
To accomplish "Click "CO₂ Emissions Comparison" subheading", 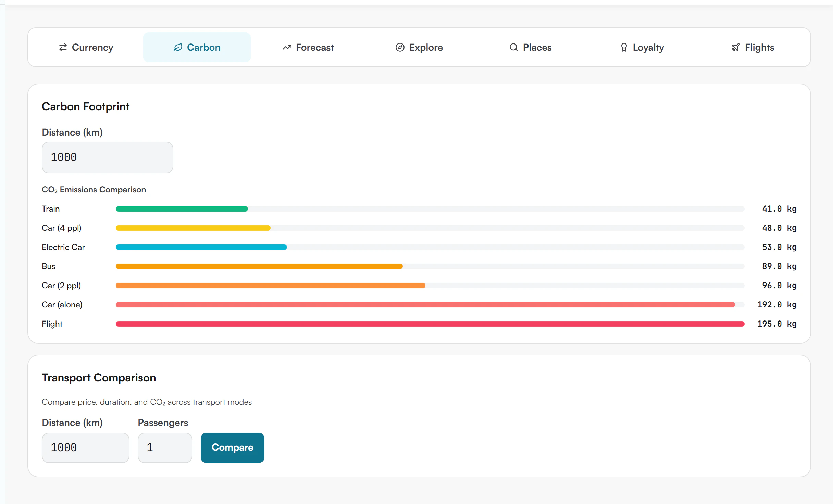I will (94, 190).
